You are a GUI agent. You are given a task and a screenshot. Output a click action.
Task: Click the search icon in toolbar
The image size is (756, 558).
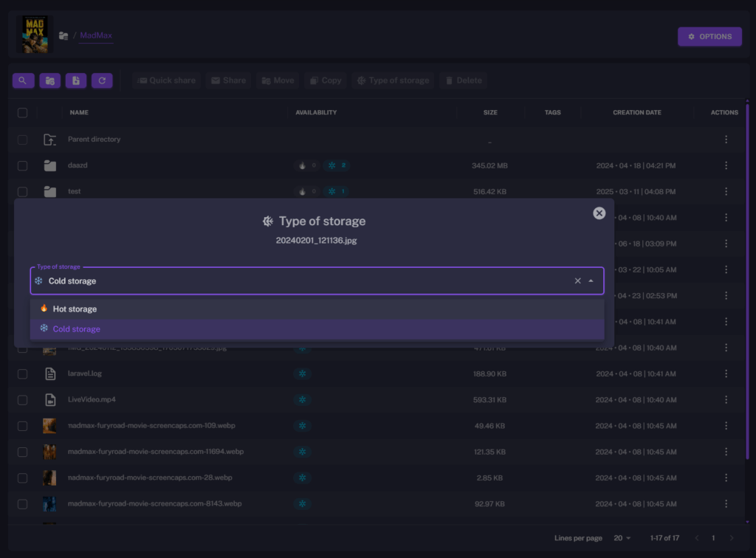tap(23, 80)
